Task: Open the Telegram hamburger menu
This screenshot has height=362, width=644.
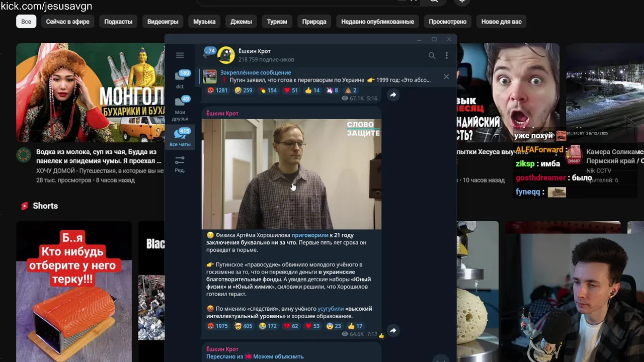Action: 180,55
